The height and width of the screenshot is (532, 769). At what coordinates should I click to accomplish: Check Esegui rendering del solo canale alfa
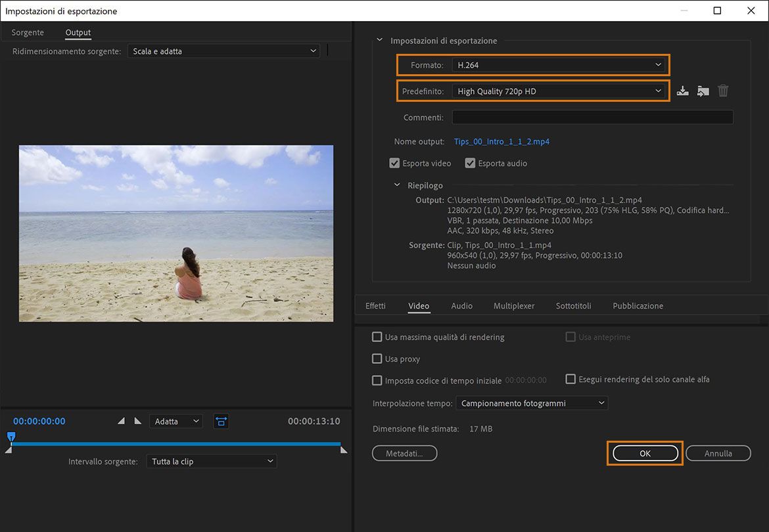coord(571,378)
